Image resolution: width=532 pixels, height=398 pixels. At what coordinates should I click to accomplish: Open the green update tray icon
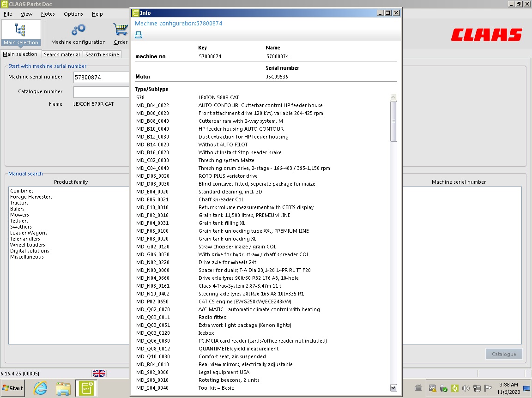click(x=454, y=388)
